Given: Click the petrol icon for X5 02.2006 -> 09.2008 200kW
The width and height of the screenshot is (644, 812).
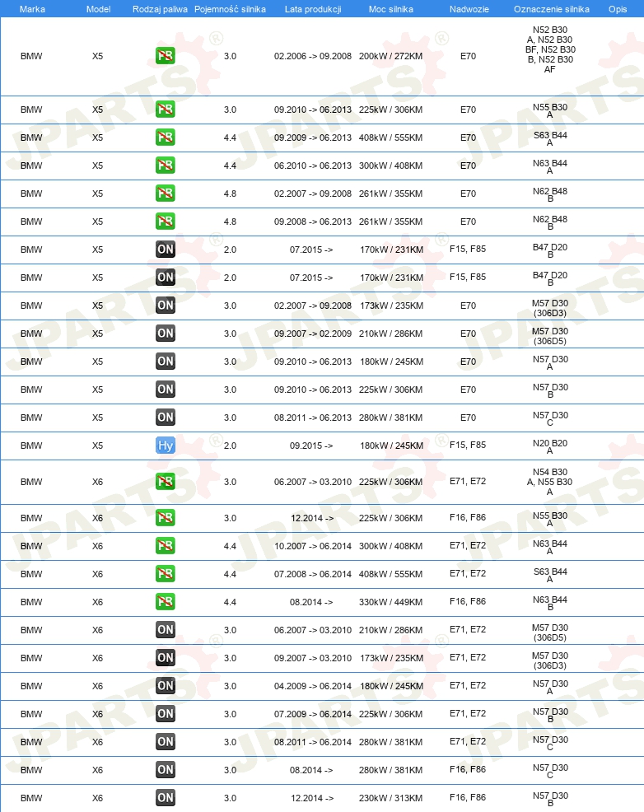Looking at the screenshot, I should pos(166,55).
